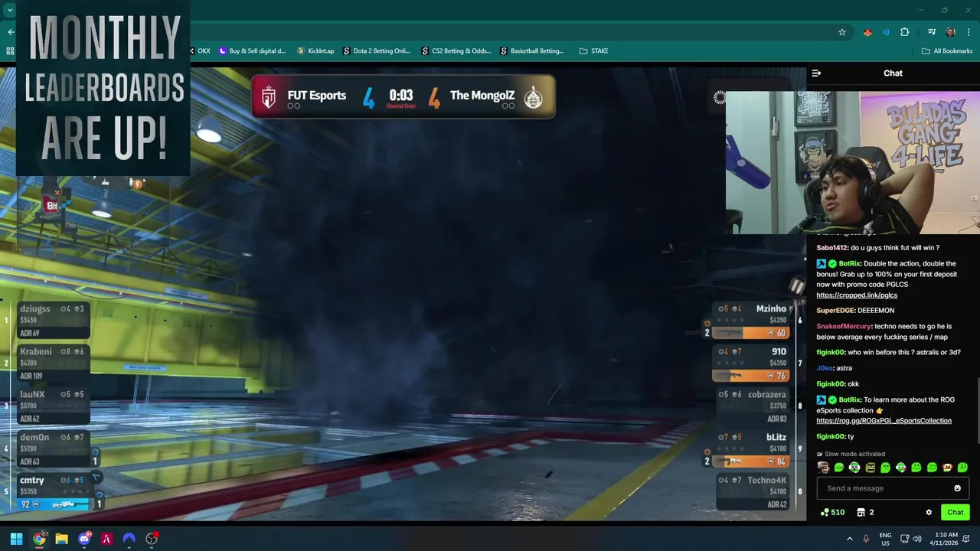This screenshot has width=980, height=551.
Task: Focus the Send a message input field
Action: click(x=893, y=488)
